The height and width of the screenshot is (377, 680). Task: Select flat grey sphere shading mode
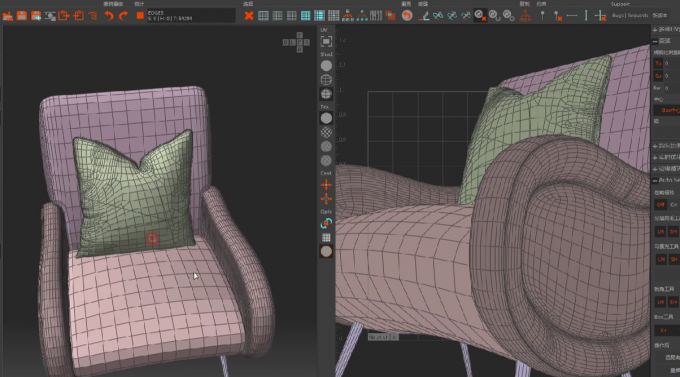pyautogui.click(x=326, y=66)
